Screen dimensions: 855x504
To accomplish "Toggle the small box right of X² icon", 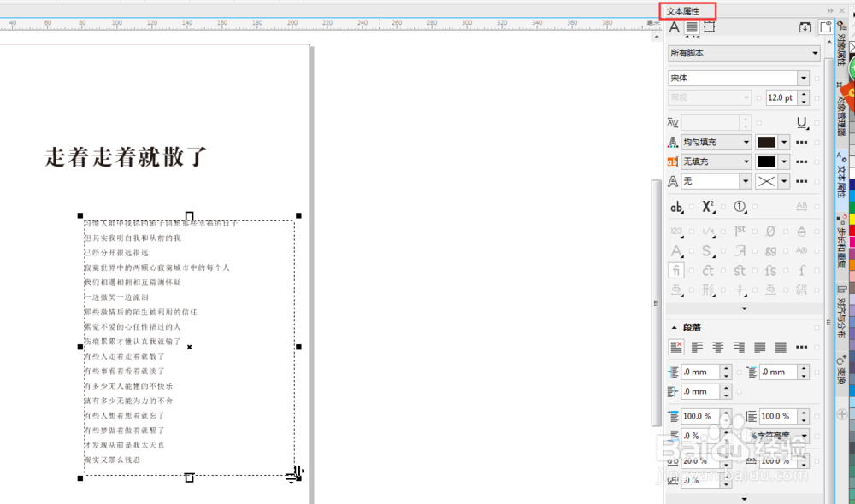I will (x=723, y=207).
